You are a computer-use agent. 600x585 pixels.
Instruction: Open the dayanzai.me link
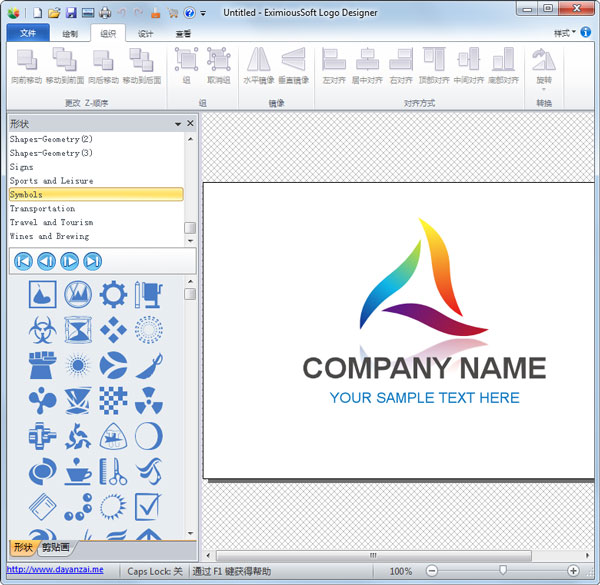tap(55, 569)
